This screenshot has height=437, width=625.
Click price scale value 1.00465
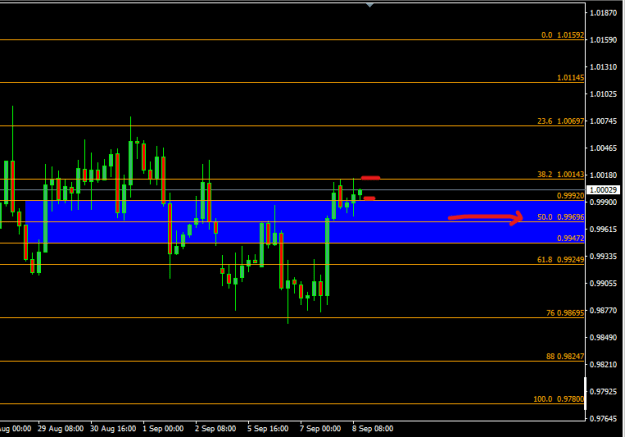coord(603,148)
